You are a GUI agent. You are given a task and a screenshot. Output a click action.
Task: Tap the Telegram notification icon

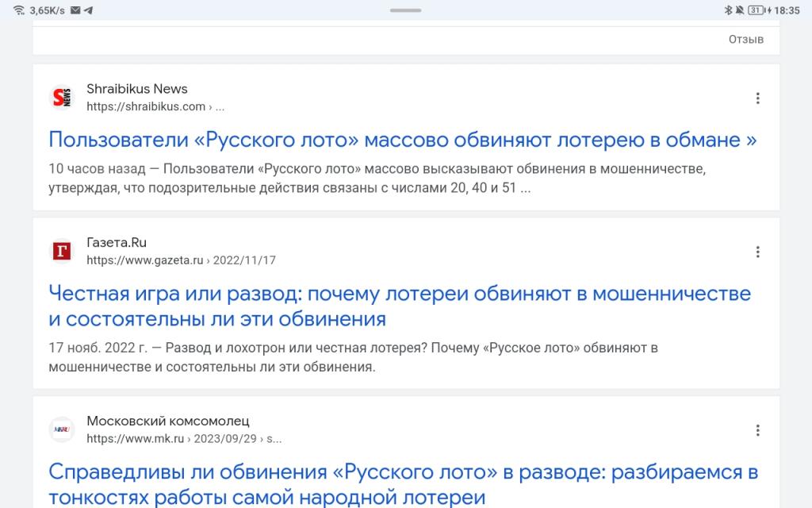click(x=89, y=10)
